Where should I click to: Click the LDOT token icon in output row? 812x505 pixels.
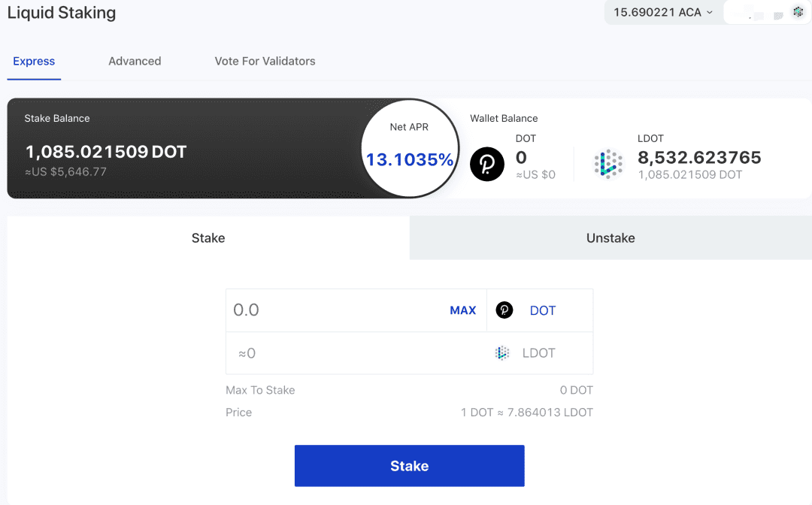[501, 353]
